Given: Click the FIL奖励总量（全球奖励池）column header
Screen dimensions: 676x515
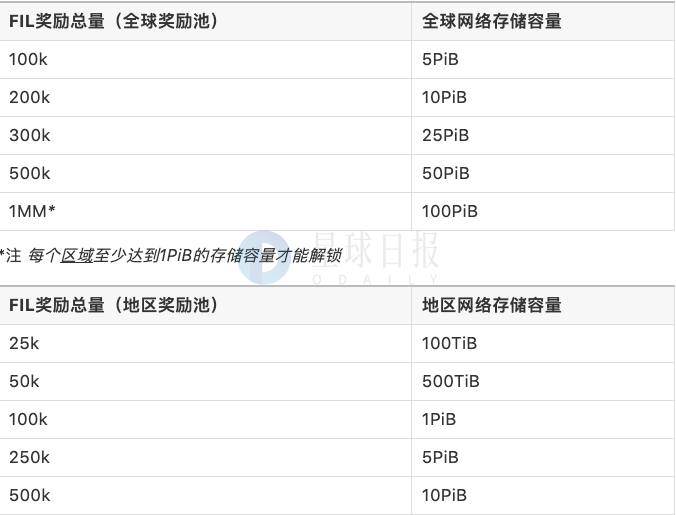Looking at the screenshot, I should tap(115, 21).
